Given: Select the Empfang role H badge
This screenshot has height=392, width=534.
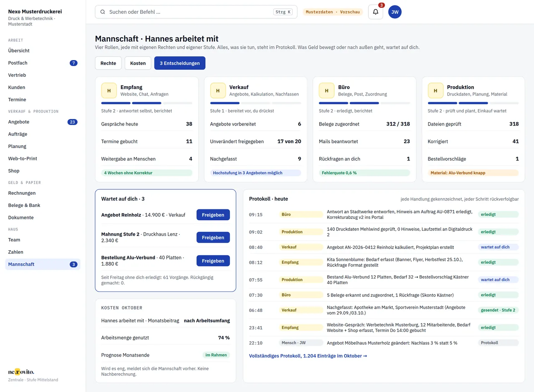Looking at the screenshot, I should tap(109, 90).
